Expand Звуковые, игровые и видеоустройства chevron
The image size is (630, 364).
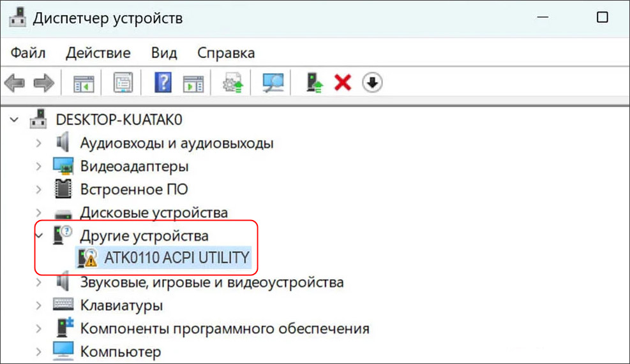38,282
